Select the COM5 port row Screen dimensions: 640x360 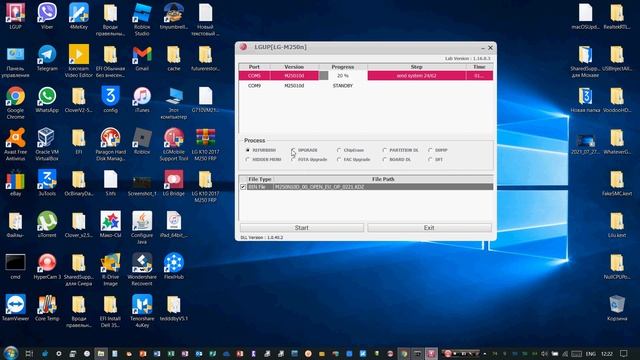coord(366,76)
